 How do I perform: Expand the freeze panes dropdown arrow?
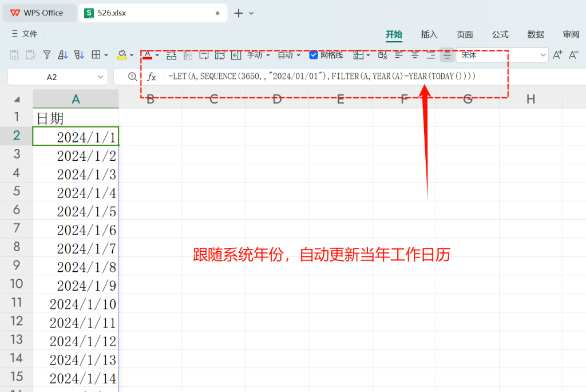368,56
